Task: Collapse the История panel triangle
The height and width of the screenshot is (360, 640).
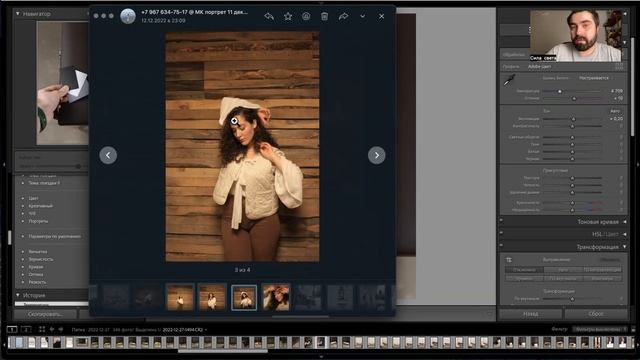Action: coord(18,295)
